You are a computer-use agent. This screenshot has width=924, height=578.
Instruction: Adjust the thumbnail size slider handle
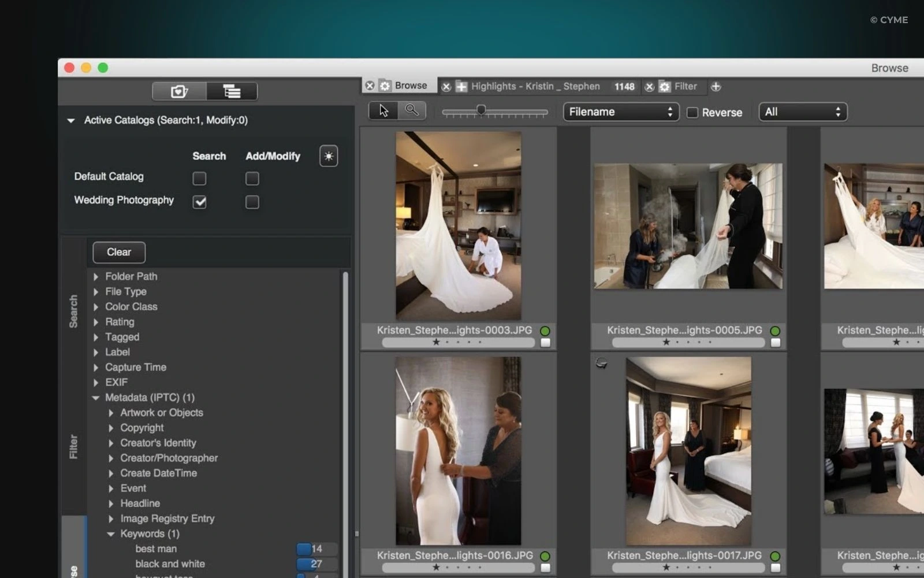point(480,110)
